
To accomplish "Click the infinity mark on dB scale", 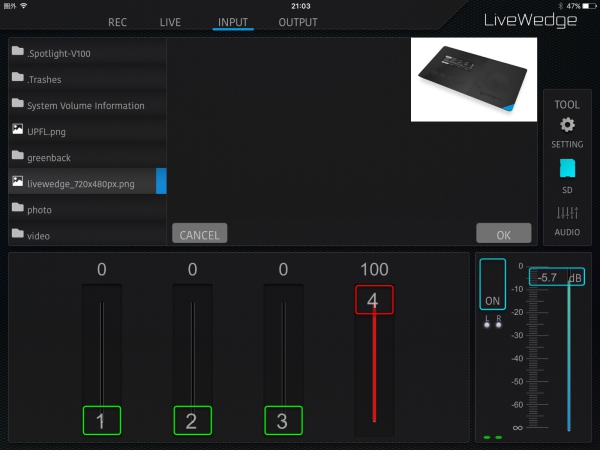I will [x=517, y=427].
